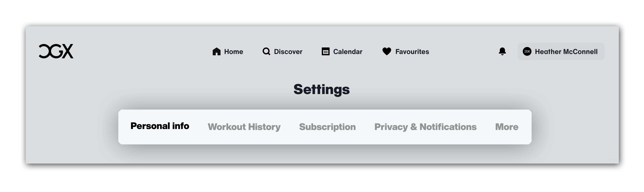Open the Privacy & Notifications tab
This screenshot has height=192, width=644.
(x=425, y=127)
